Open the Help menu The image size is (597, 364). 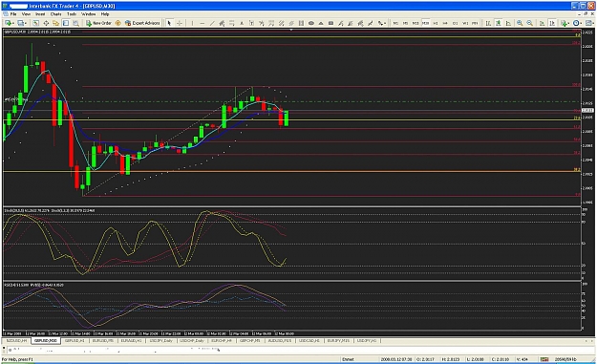click(x=105, y=14)
